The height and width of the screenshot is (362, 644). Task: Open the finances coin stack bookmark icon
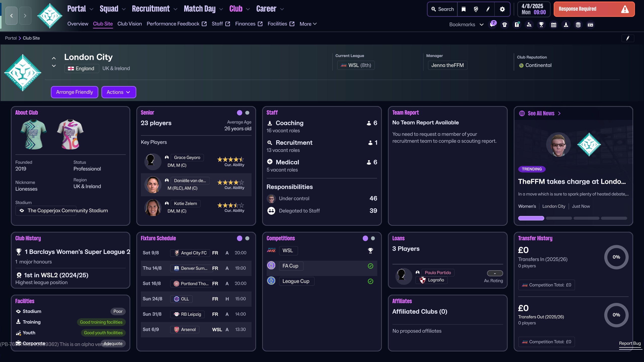click(578, 25)
